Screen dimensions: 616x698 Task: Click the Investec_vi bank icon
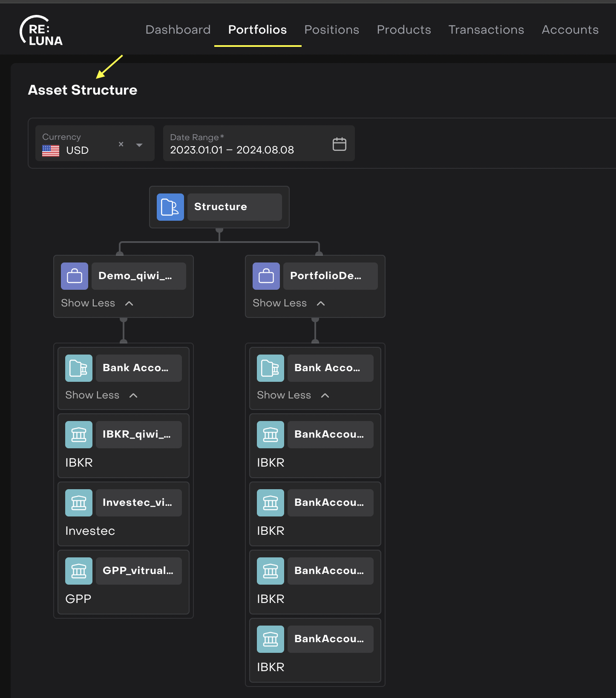pyautogui.click(x=79, y=503)
